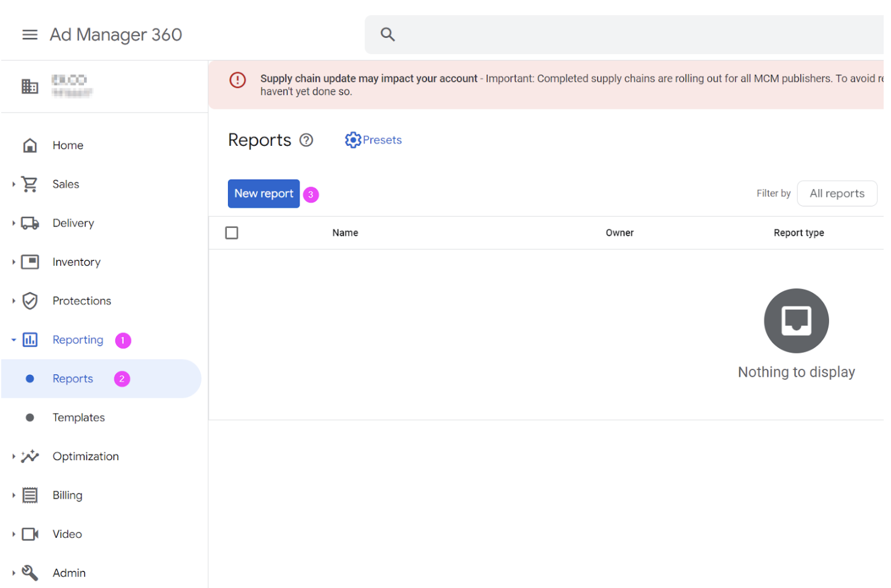Click the Inventory icon in sidebar
Image resolution: width=891 pixels, height=588 pixels.
pos(30,262)
